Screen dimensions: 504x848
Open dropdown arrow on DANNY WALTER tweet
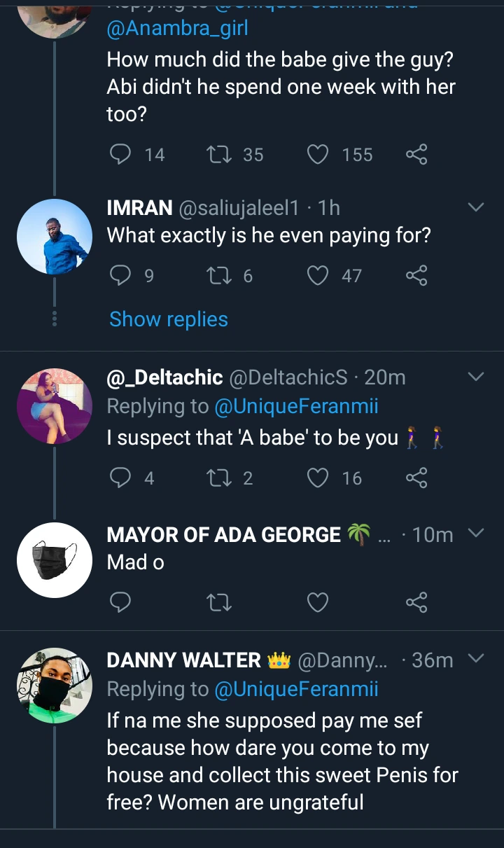click(475, 659)
